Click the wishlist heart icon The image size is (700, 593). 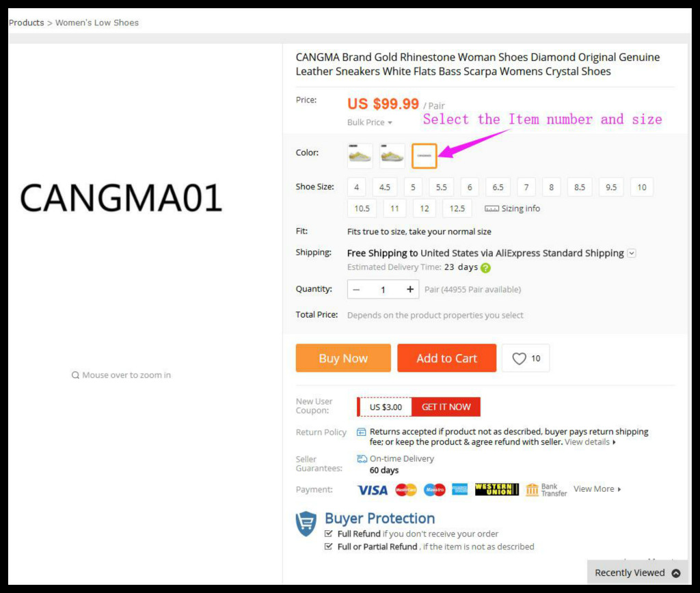coord(519,358)
